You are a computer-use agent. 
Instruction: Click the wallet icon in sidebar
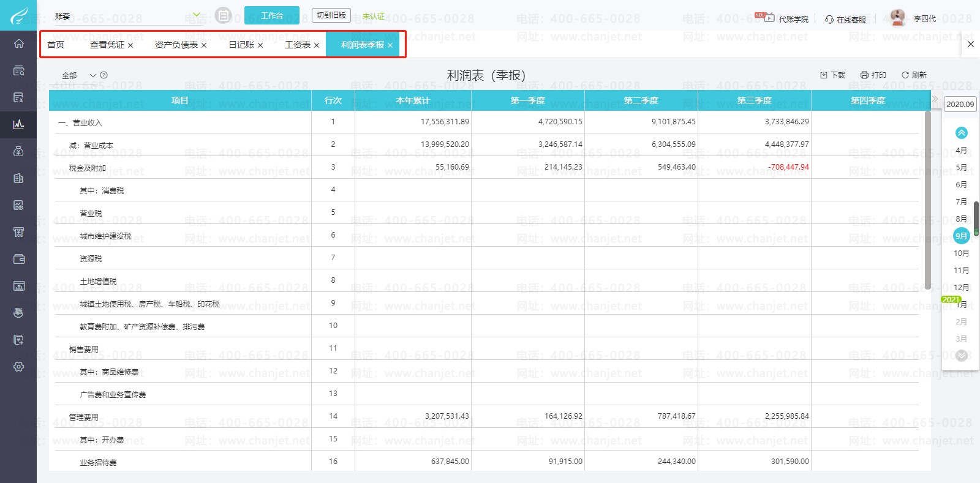18,259
